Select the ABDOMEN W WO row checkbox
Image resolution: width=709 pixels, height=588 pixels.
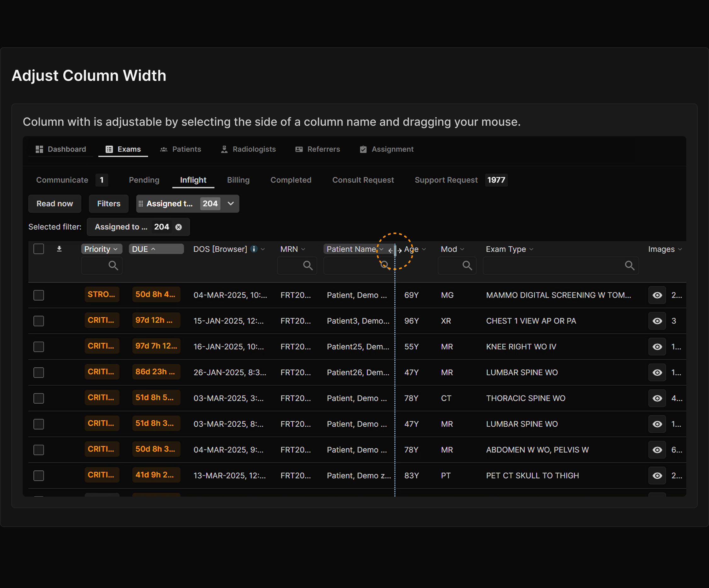click(x=39, y=450)
